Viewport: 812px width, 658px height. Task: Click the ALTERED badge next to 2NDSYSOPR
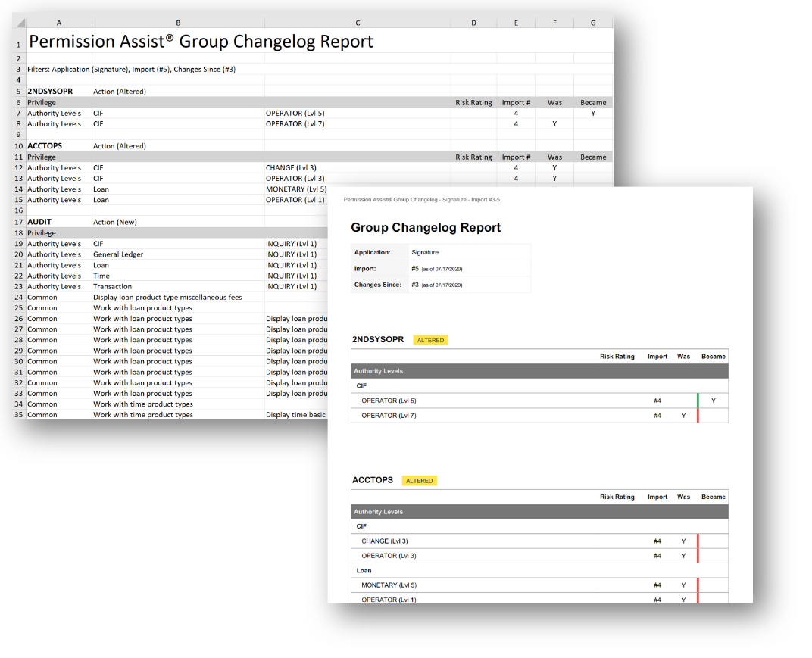430,341
